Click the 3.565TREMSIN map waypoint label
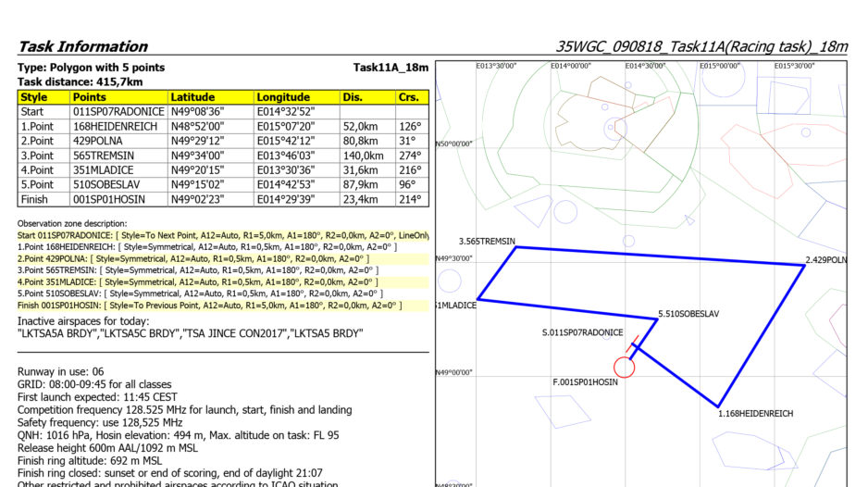This screenshot has height=487, width=868. (x=487, y=241)
